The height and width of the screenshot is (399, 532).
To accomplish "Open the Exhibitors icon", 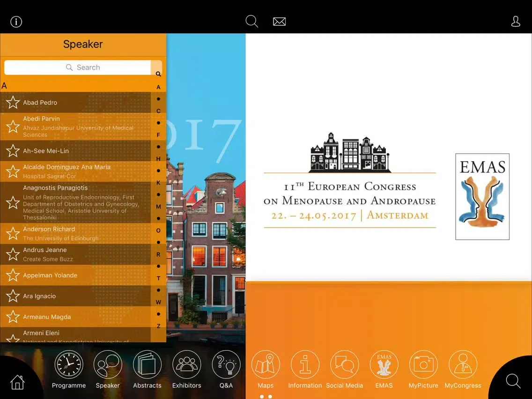I will [186, 364].
